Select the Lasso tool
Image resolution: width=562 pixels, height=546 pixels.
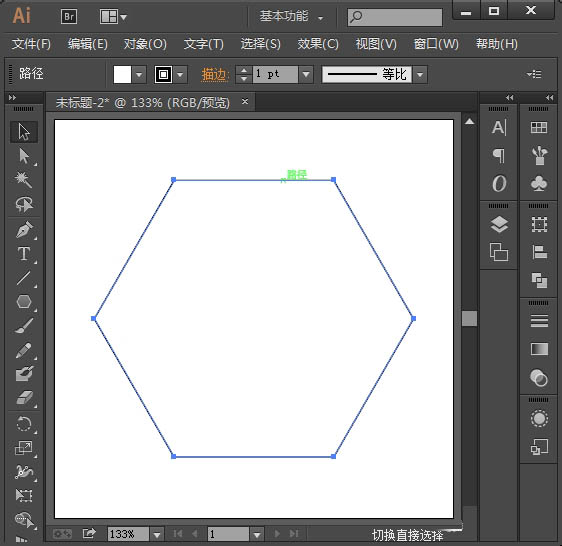[24, 204]
